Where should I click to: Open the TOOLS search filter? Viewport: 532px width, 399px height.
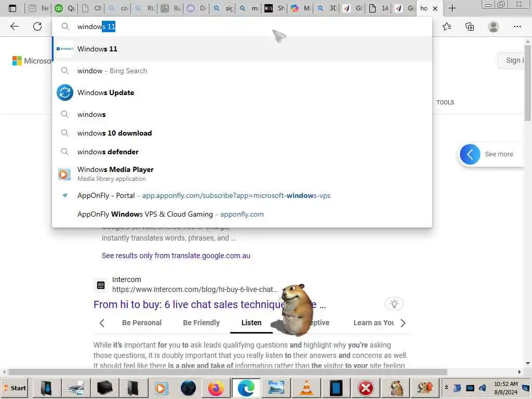click(x=445, y=102)
